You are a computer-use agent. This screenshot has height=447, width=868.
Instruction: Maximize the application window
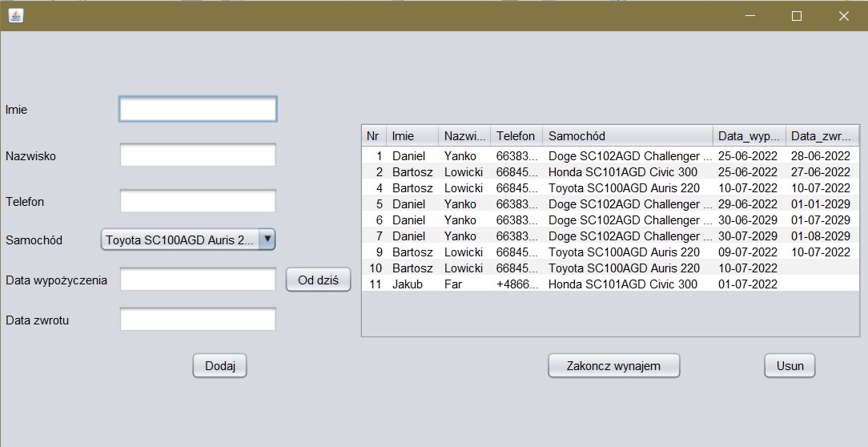[797, 16]
